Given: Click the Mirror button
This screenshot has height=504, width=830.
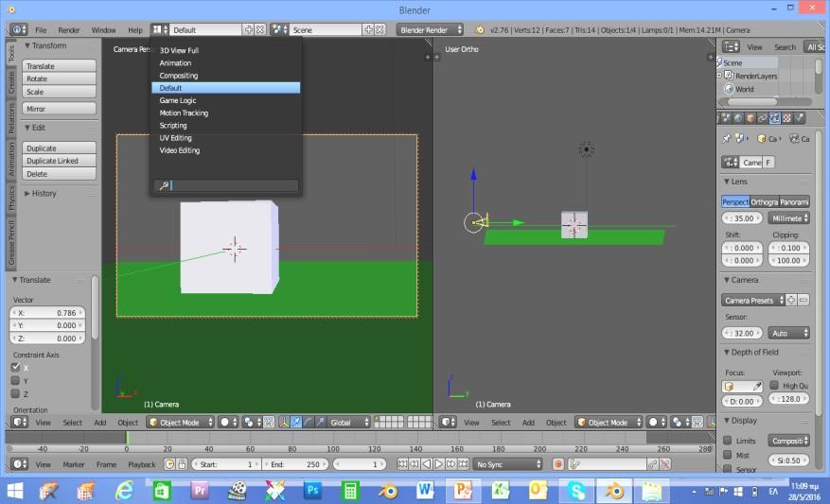Looking at the screenshot, I should point(60,109).
